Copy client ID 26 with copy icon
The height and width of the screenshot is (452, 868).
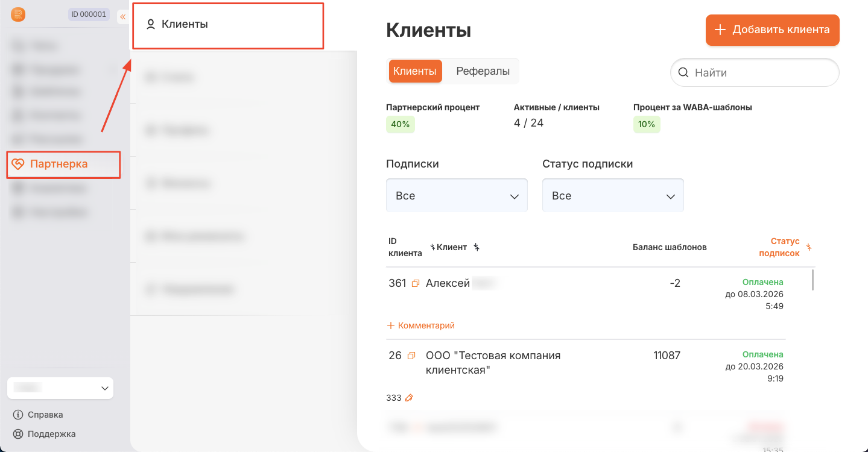point(411,356)
